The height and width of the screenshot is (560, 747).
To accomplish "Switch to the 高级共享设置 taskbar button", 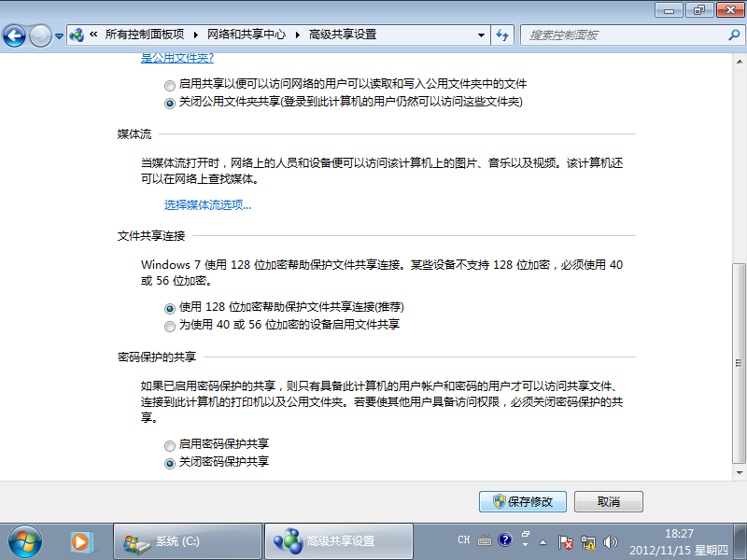I will pyautogui.click(x=339, y=541).
